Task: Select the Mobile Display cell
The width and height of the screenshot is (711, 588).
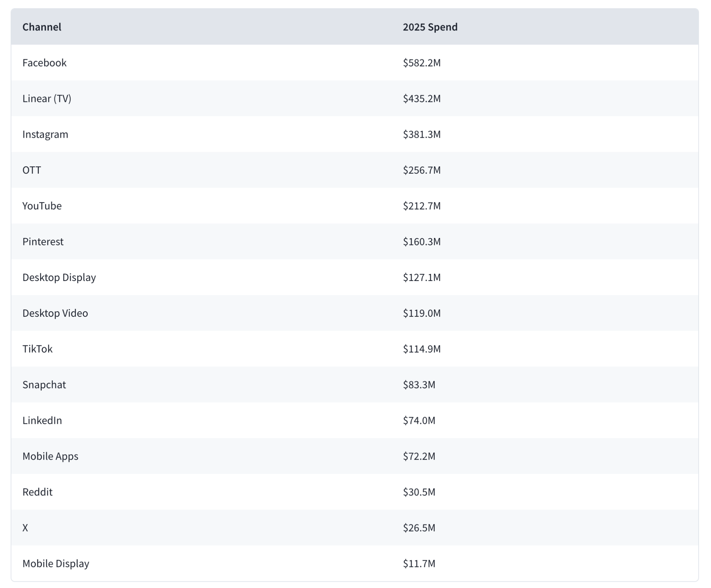Action: pyautogui.click(x=56, y=563)
